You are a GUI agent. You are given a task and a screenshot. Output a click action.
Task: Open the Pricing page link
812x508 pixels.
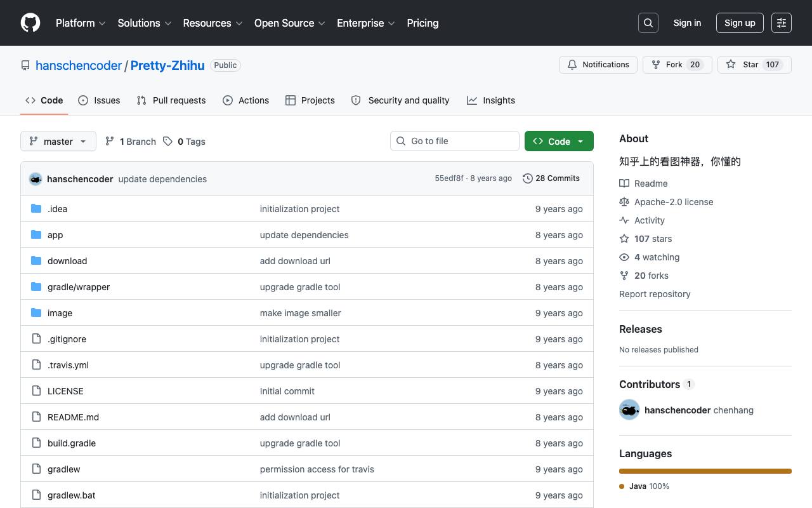pos(422,23)
